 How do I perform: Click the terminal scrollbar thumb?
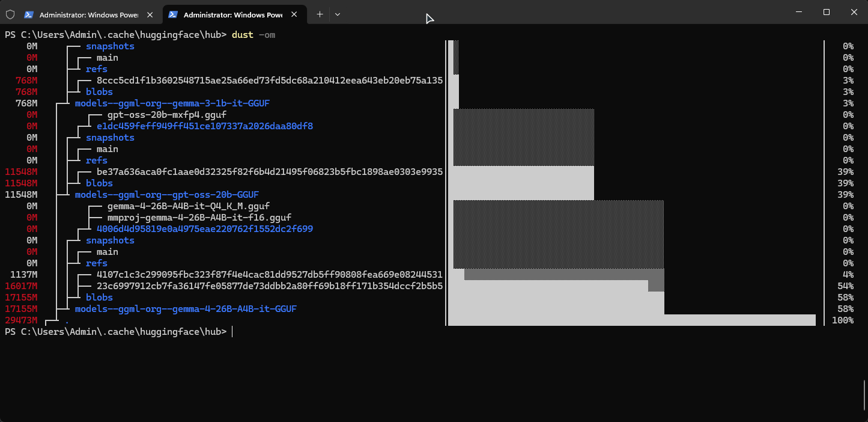coord(864,396)
